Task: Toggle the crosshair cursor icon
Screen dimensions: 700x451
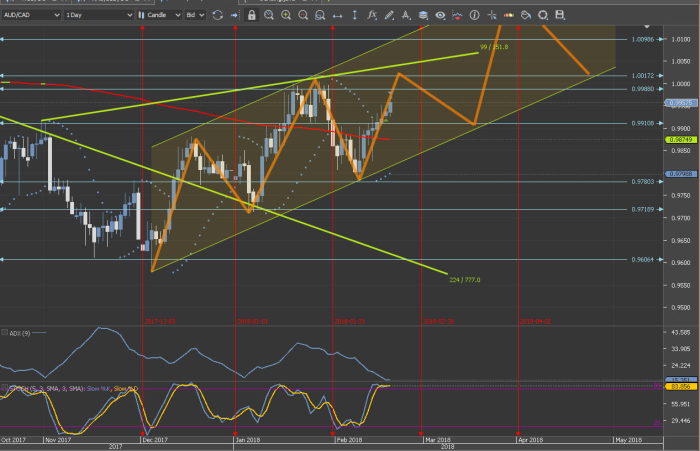Action: [x=492, y=15]
